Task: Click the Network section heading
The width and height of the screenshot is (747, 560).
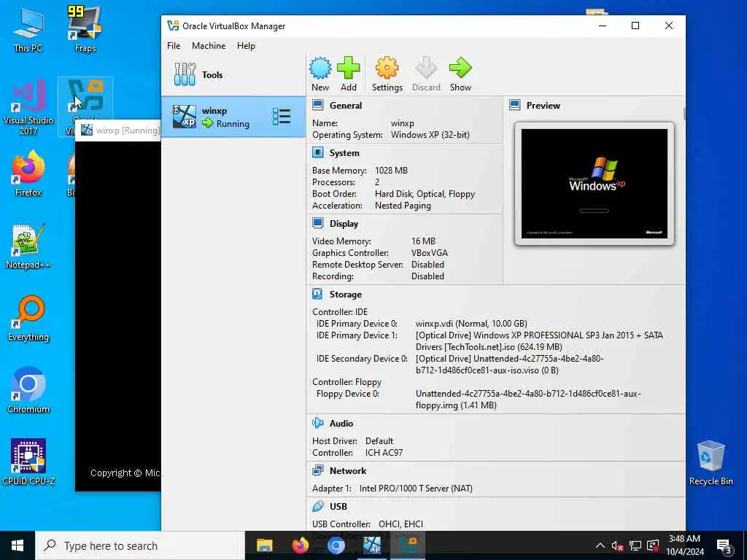Action: tap(348, 470)
